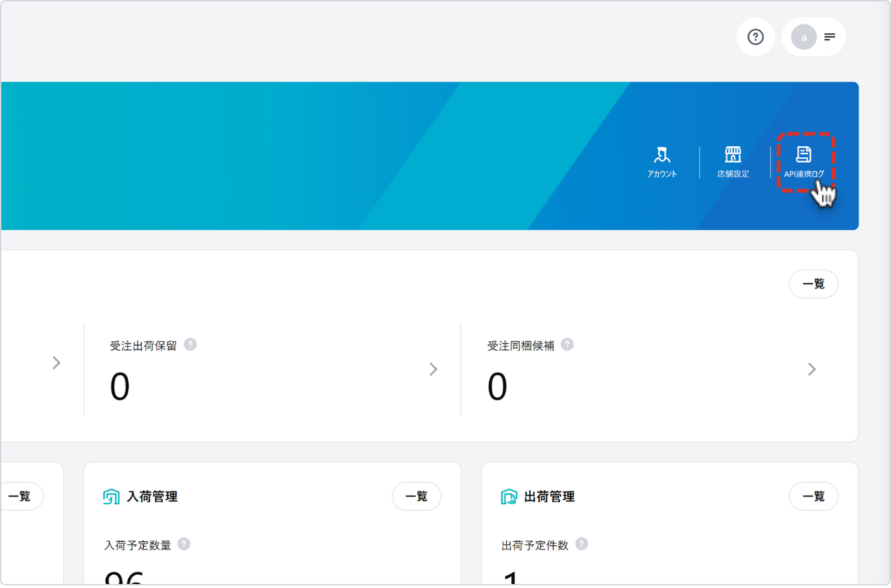
Task: Click the 受注同梱候補 count value 0
Action: [497, 387]
